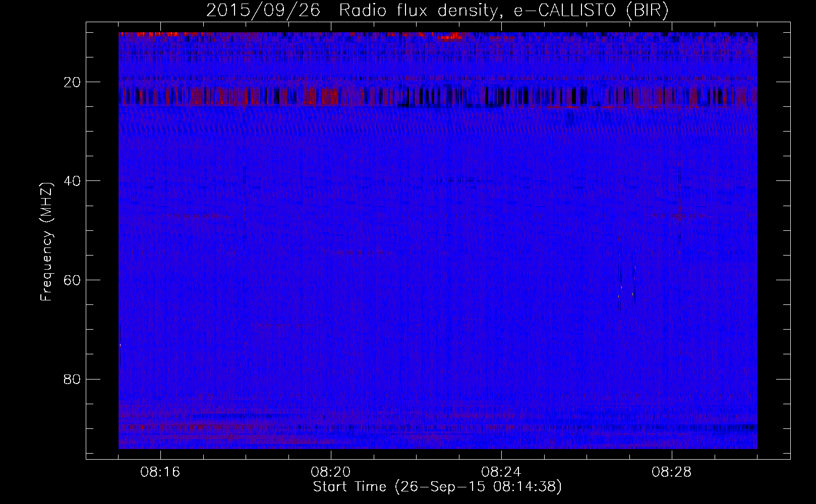Viewport: 816px width, 504px height.
Task: Click the 08:24 time tick label
Action: coord(501,472)
